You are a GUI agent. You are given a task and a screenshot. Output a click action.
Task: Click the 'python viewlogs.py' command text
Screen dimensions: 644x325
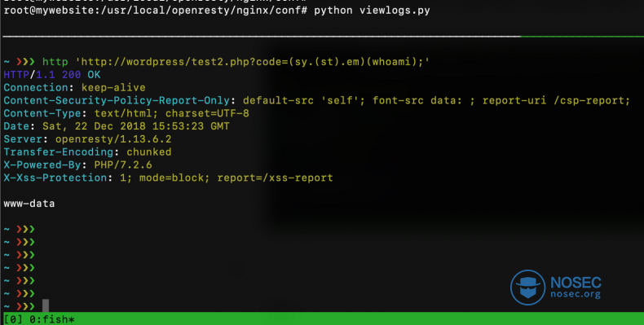(x=372, y=11)
